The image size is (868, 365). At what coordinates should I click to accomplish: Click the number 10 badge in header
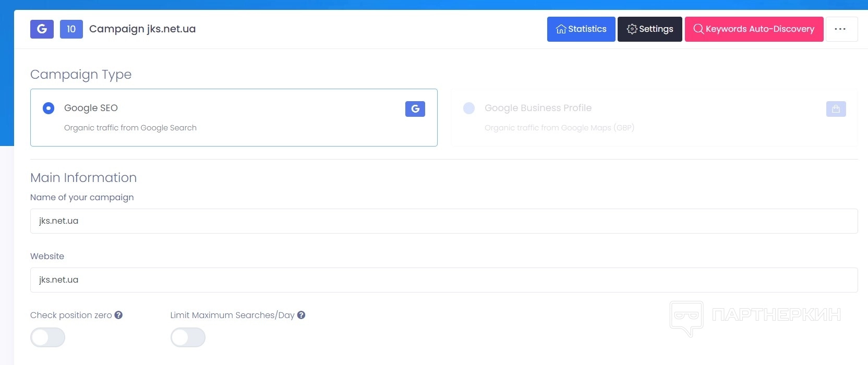click(x=71, y=29)
